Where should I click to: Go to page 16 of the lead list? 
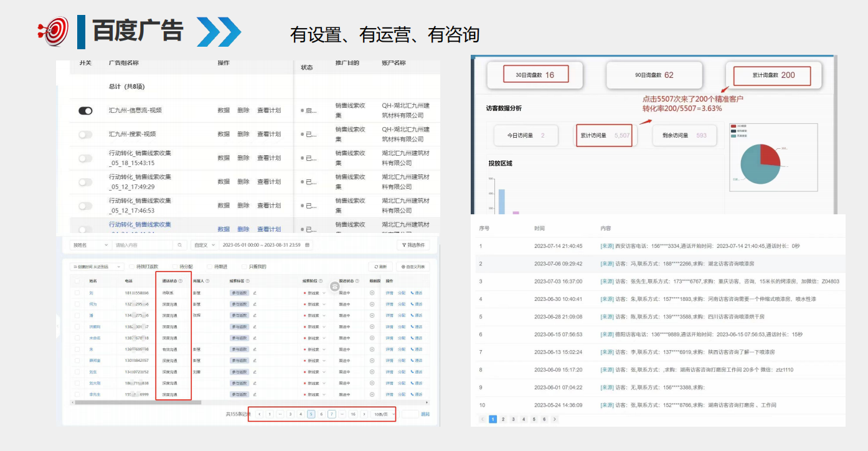[353, 414]
